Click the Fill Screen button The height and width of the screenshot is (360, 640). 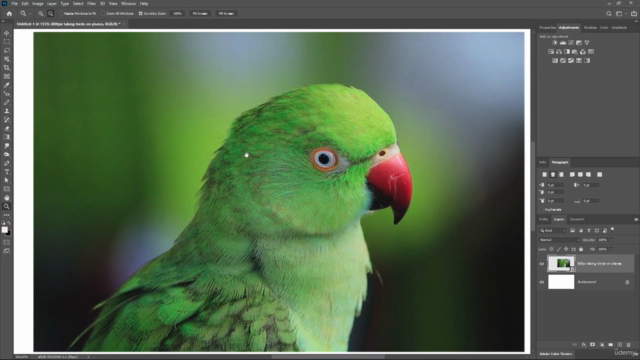click(226, 13)
